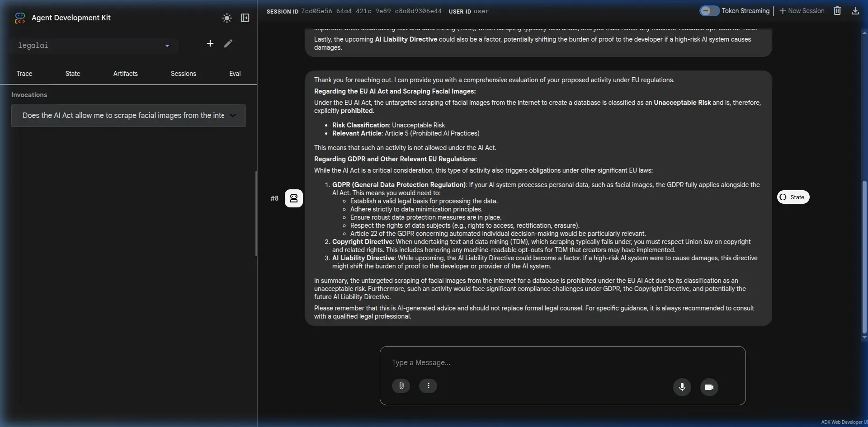Attach a file using the paperclip icon
Image resolution: width=868 pixels, height=427 pixels.
[x=401, y=386]
